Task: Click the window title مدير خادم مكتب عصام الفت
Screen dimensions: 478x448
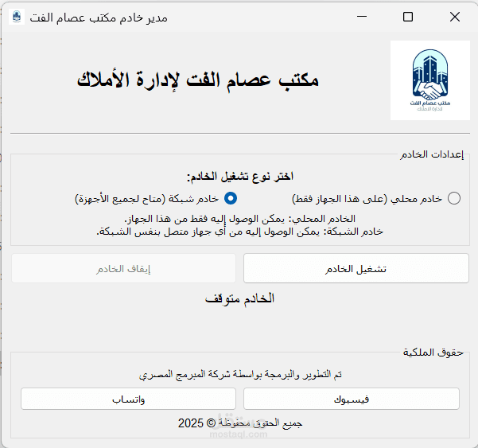Action: [99, 18]
